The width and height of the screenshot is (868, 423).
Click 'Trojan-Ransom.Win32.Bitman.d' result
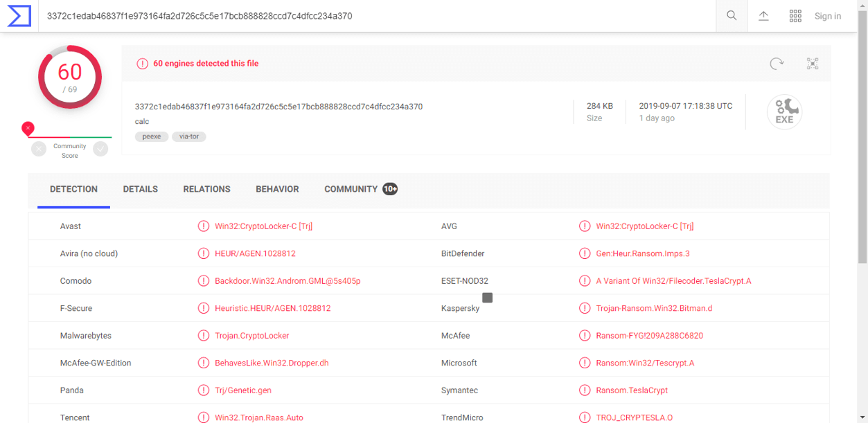654,308
